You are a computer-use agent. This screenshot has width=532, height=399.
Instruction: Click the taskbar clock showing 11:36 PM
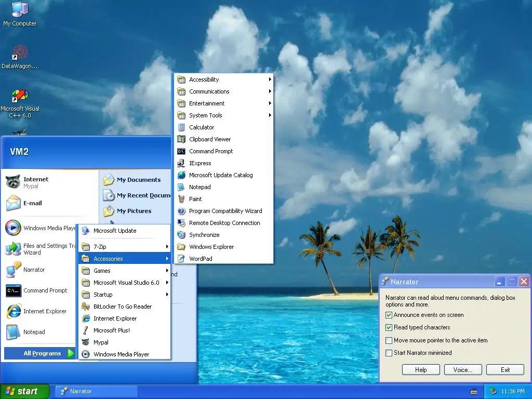[513, 392]
